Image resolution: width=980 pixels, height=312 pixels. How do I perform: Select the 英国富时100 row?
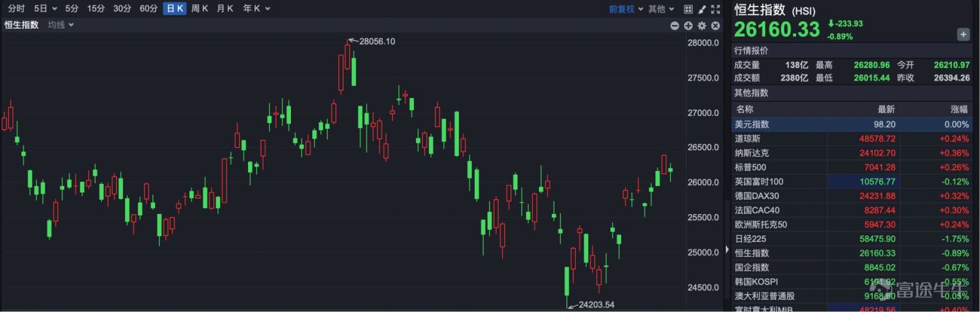coord(852,181)
